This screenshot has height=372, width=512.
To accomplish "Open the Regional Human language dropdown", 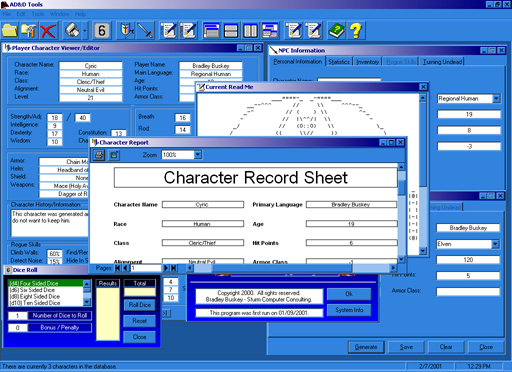I will click(x=496, y=99).
